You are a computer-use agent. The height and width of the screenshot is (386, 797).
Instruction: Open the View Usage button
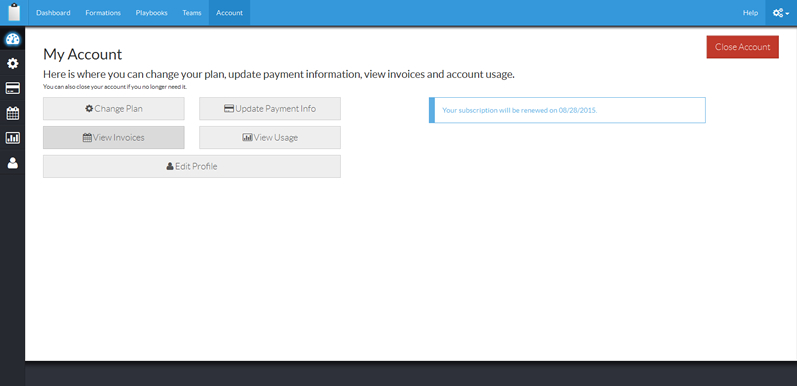click(270, 137)
